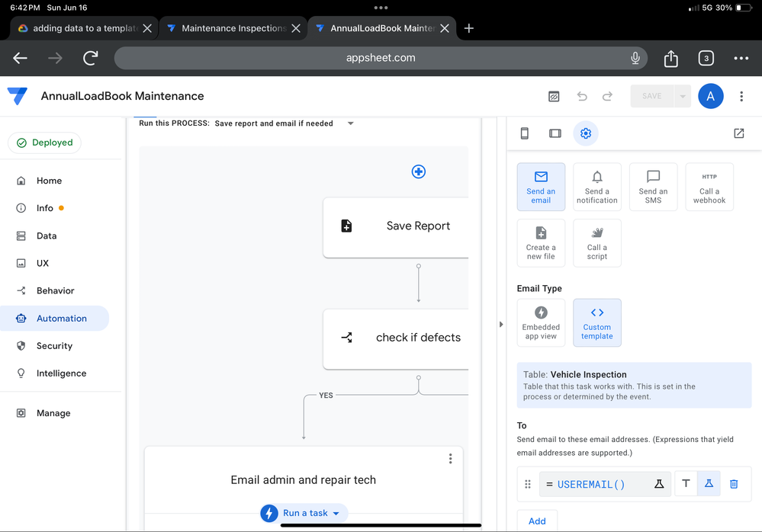
Task: Click the appsheet.com address bar
Action: (x=381, y=58)
